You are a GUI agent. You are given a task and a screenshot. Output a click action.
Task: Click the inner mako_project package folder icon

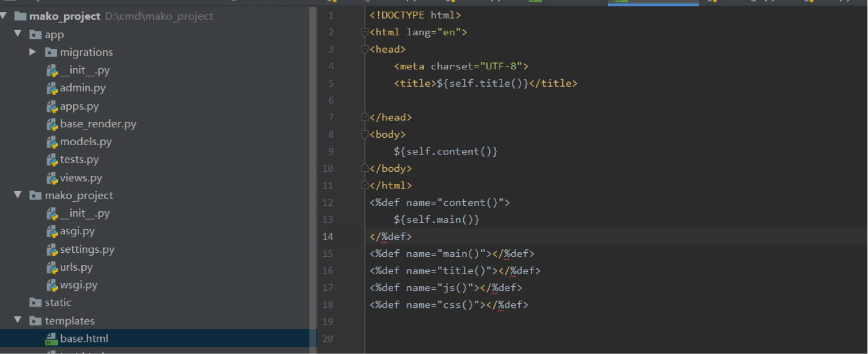pyautogui.click(x=36, y=196)
